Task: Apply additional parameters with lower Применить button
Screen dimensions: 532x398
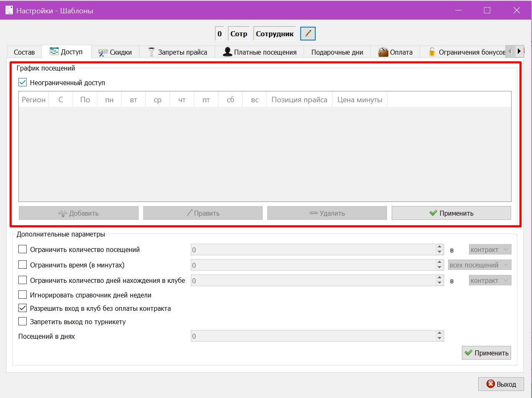Action: [486, 353]
